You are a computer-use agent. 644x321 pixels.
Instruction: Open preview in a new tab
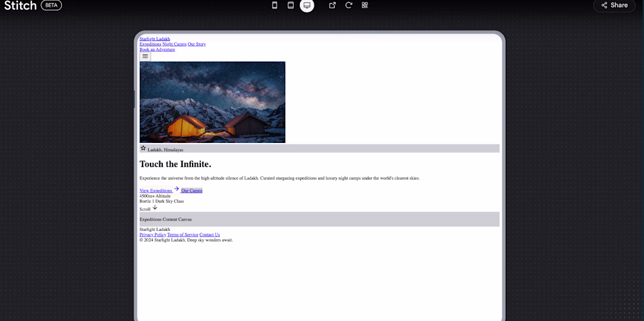coord(333,5)
